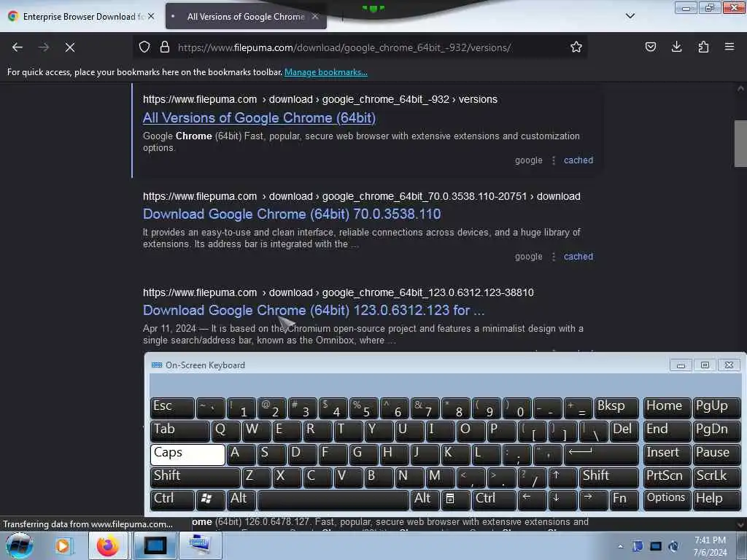Toggle left Alt key on On-Screen Keyboard

[x=242, y=499]
